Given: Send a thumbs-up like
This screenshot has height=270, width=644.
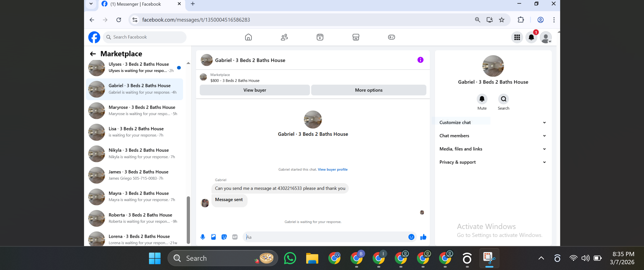Looking at the screenshot, I should (423, 237).
